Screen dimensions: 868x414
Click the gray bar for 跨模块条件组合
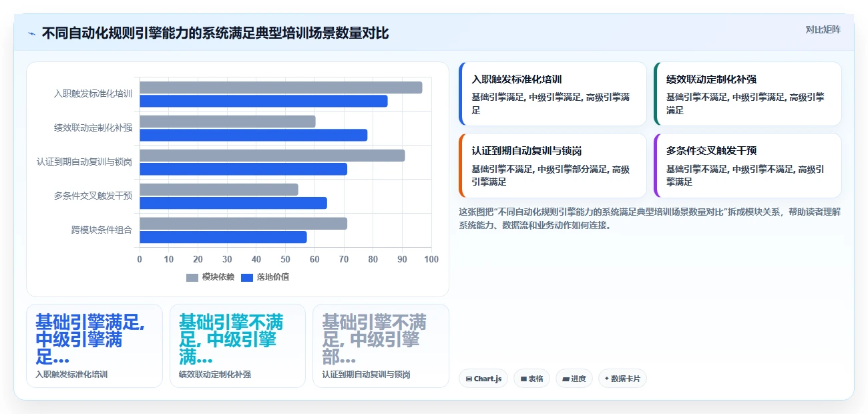243,224
